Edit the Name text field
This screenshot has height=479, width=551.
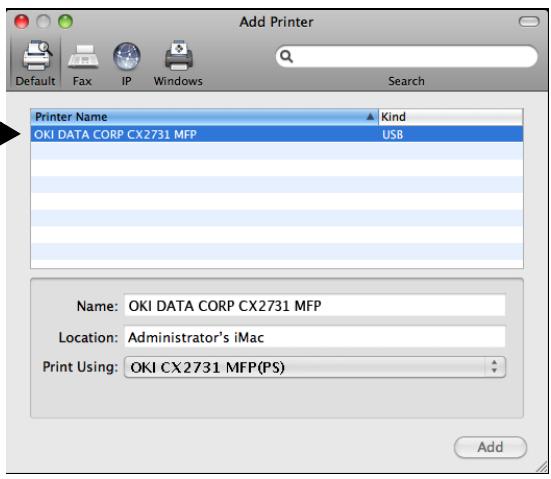(315, 306)
